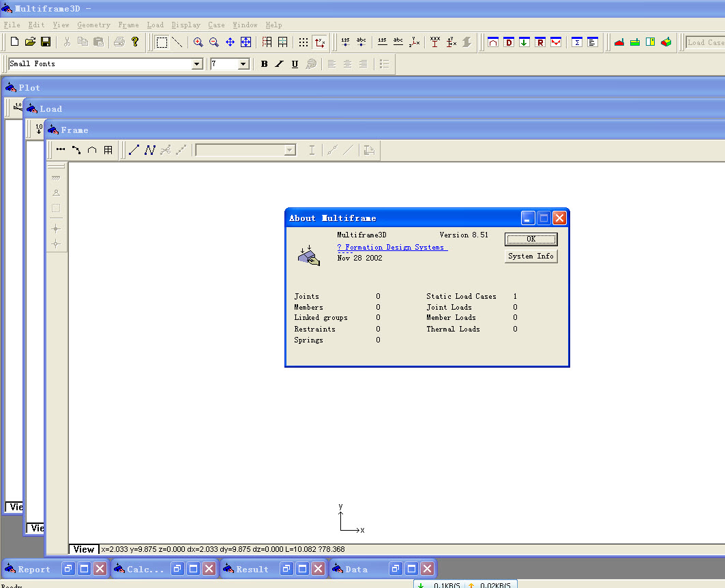This screenshot has width=725, height=588.
Task: Toggle bold formatting
Action: pos(264,64)
